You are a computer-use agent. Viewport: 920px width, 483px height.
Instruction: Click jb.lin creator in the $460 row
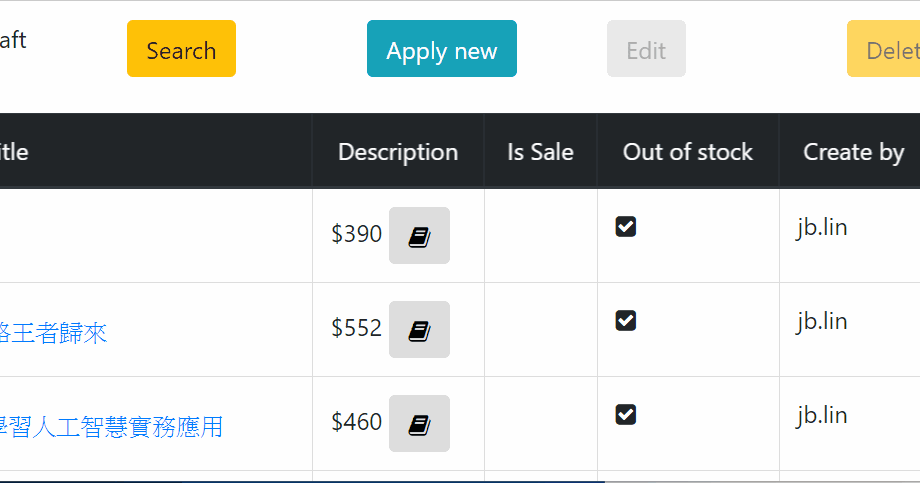[x=822, y=416]
